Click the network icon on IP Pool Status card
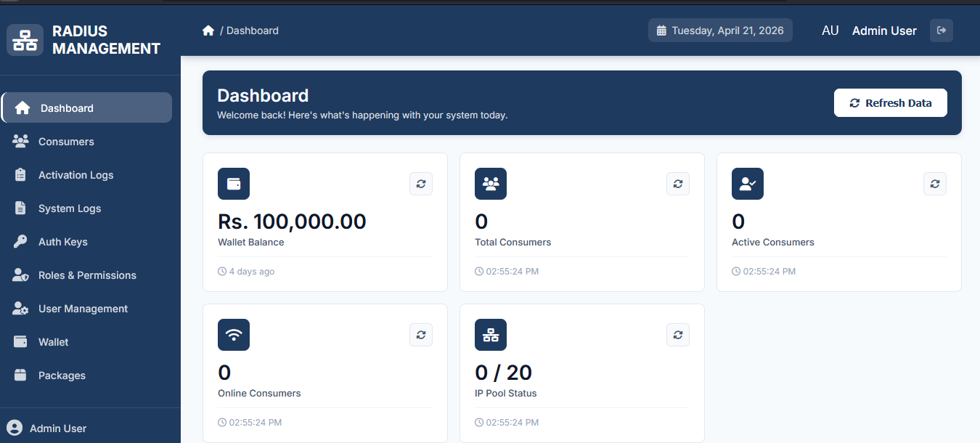The width and height of the screenshot is (980, 443). click(x=491, y=335)
